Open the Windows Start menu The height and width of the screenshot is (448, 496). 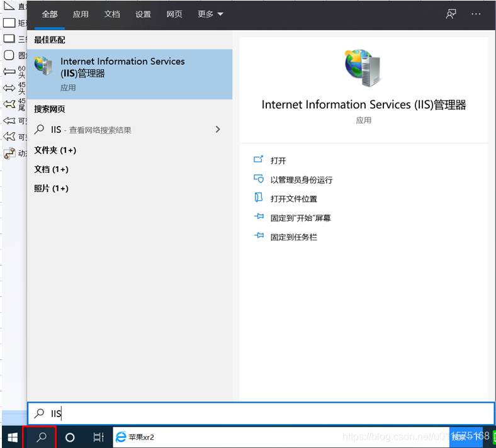[x=13, y=437]
